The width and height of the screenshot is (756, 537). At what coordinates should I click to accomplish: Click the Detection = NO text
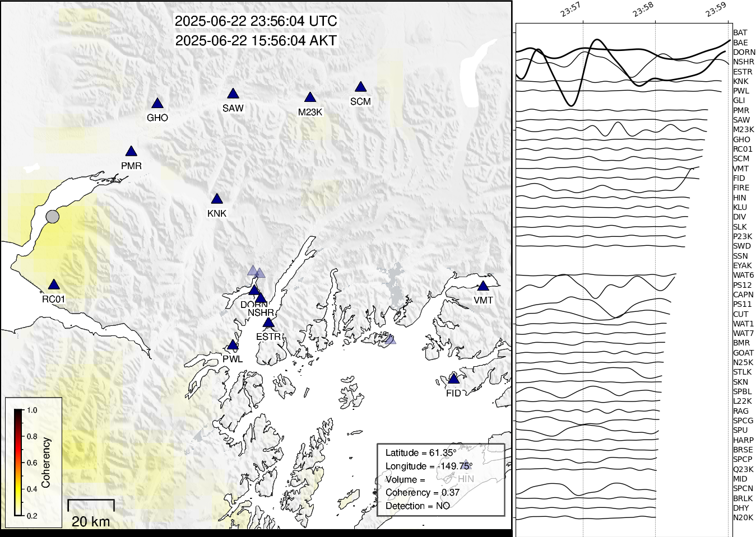pyautogui.click(x=418, y=506)
